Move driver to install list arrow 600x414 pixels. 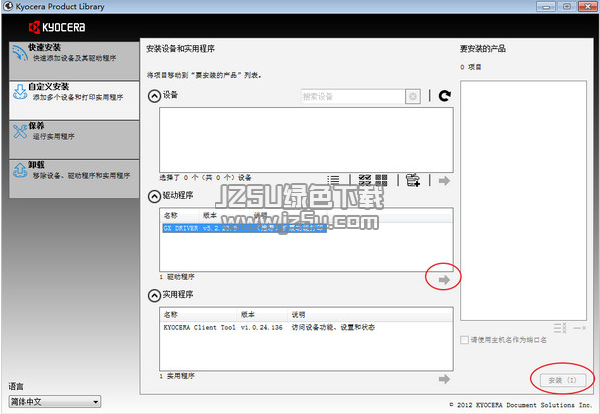[x=444, y=280]
